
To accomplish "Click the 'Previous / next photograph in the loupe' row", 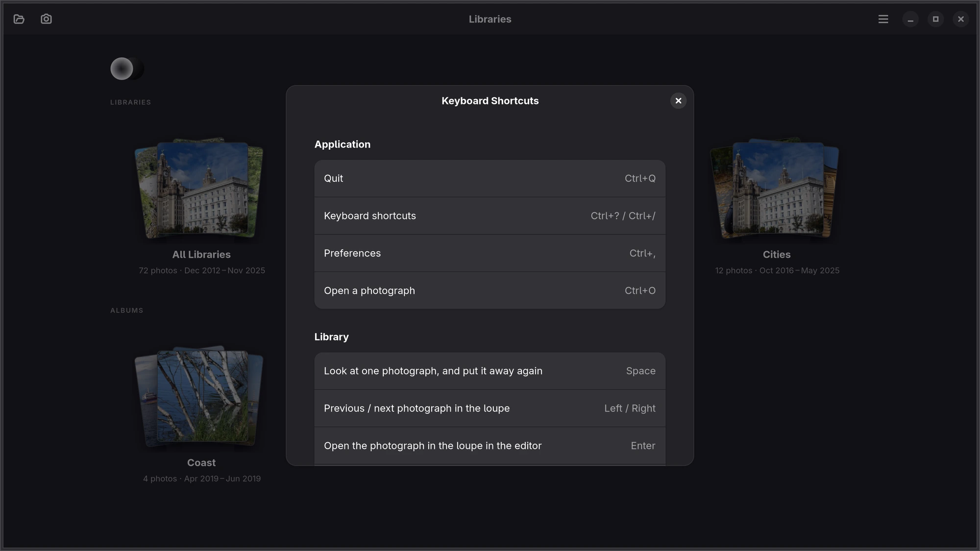I will [x=490, y=408].
